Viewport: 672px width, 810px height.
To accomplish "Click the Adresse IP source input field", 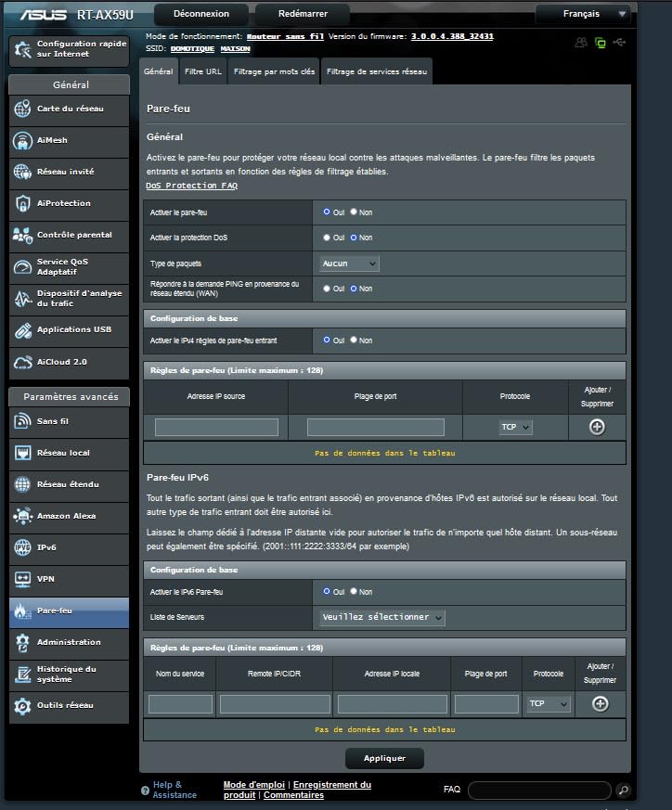I will pyautogui.click(x=216, y=427).
